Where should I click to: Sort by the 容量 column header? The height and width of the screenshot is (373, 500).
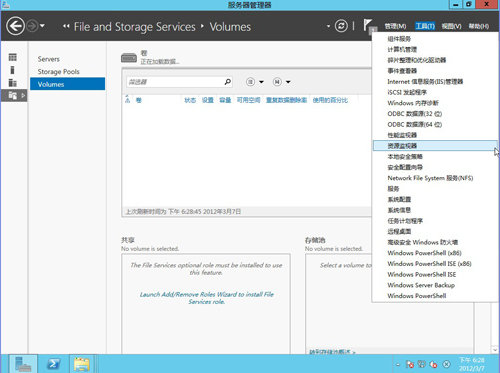click(225, 100)
